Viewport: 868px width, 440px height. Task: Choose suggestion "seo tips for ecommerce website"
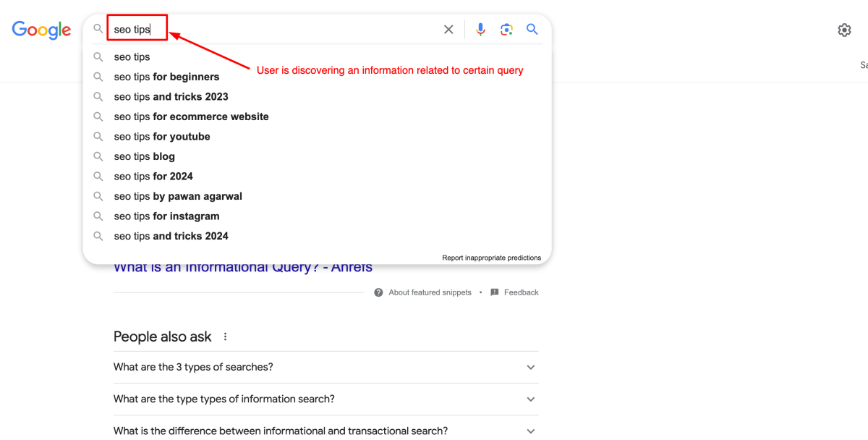[x=191, y=117]
